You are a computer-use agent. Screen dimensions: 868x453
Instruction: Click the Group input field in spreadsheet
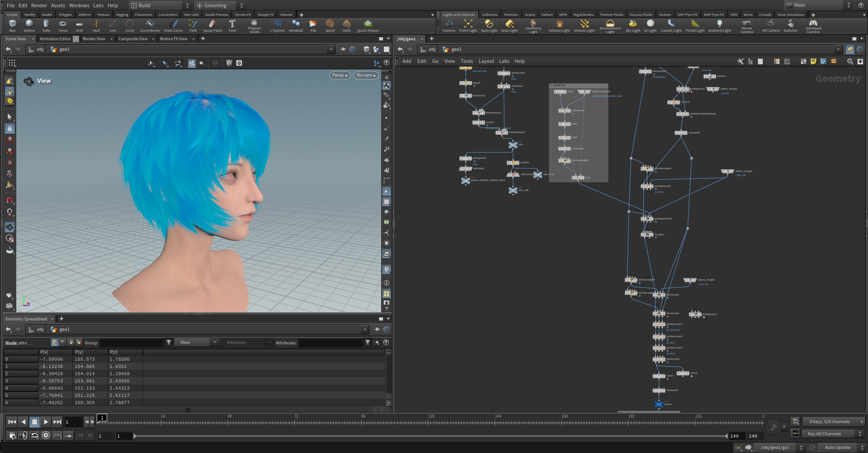tap(131, 343)
